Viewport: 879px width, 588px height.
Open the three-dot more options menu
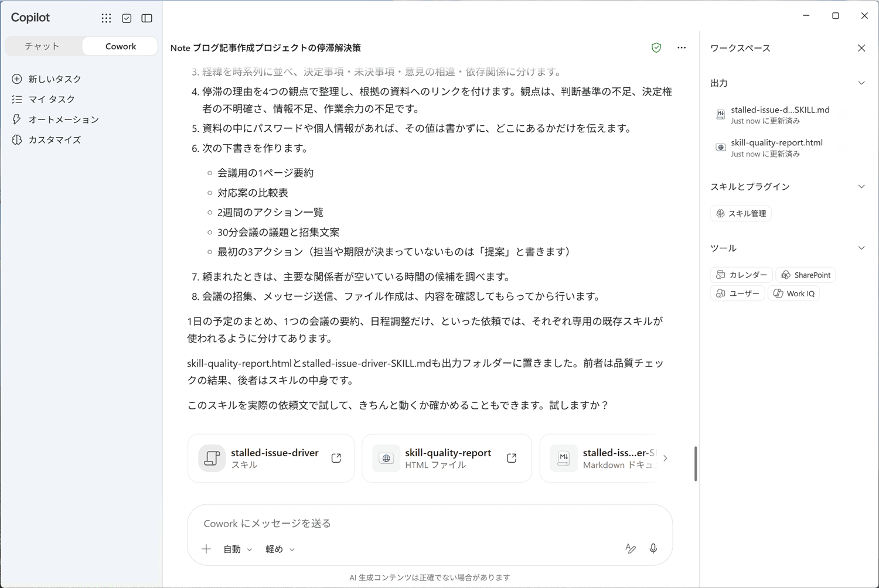tap(682, 48)
